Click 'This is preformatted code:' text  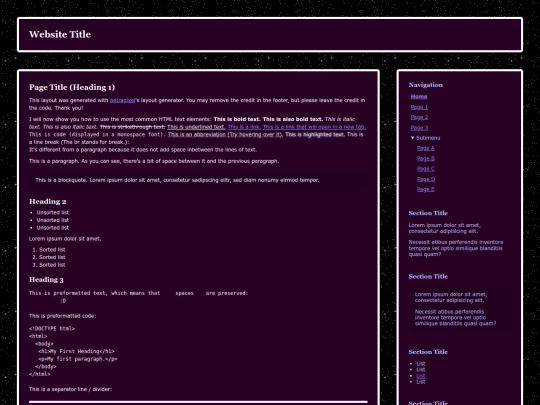[62, 316]
